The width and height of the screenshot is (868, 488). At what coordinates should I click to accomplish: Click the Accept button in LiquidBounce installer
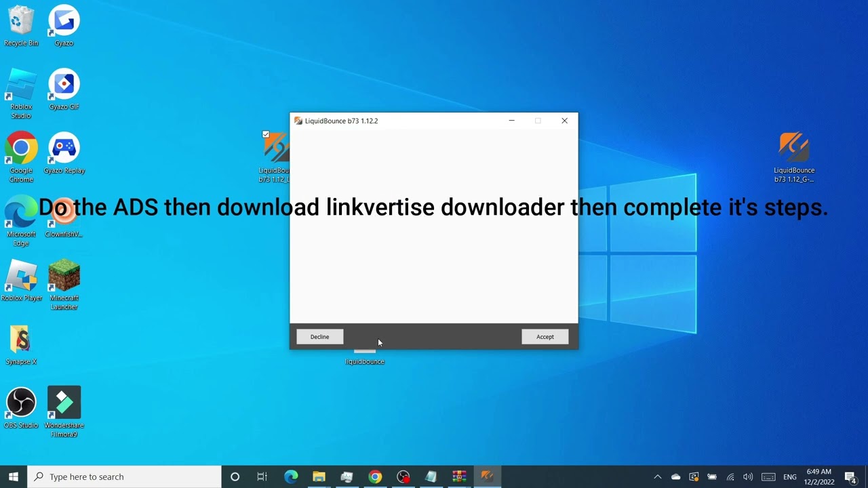(x=545, y=337)
